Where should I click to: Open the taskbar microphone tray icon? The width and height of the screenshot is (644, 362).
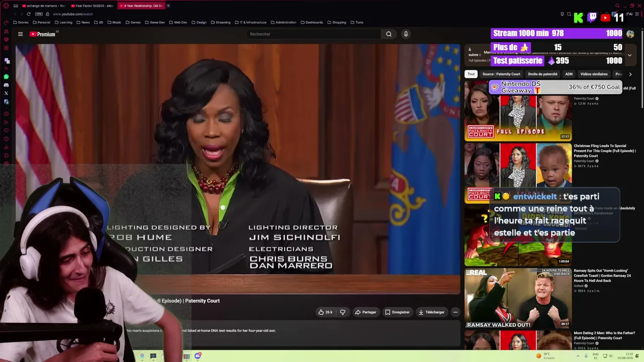coord(586,356)
